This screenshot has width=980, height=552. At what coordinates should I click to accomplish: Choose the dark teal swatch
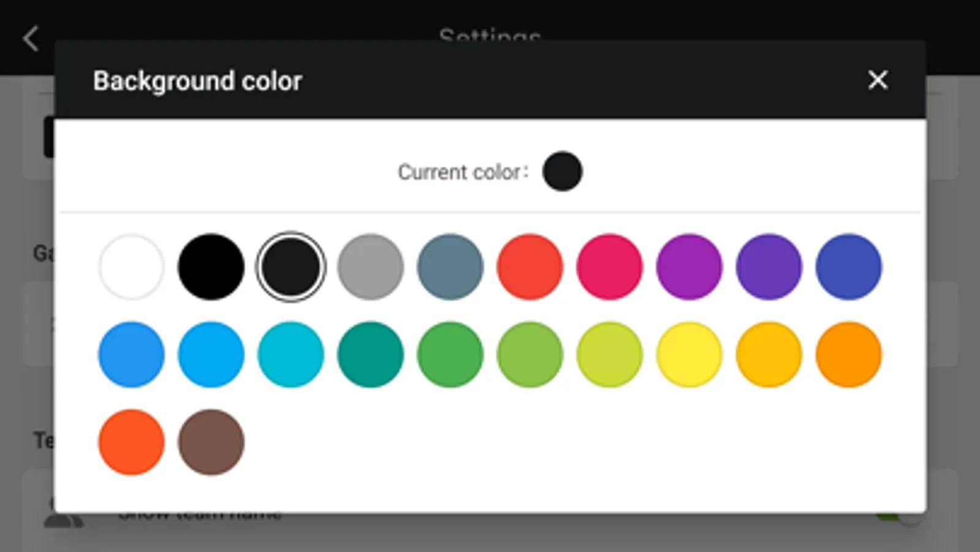point(370,355)
